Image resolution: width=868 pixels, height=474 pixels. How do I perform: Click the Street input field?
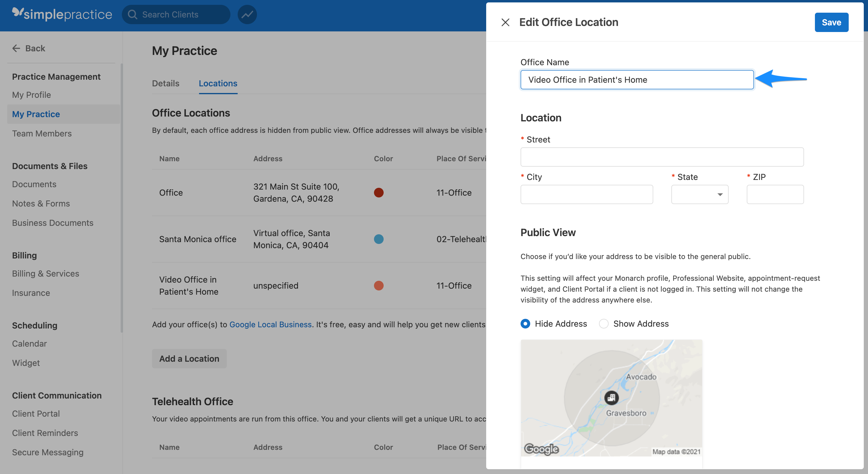[x=662, y=157]
